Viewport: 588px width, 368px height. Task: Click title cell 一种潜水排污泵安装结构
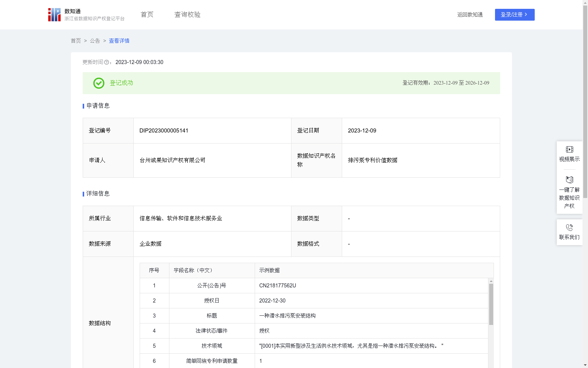(x=287, y=316)
